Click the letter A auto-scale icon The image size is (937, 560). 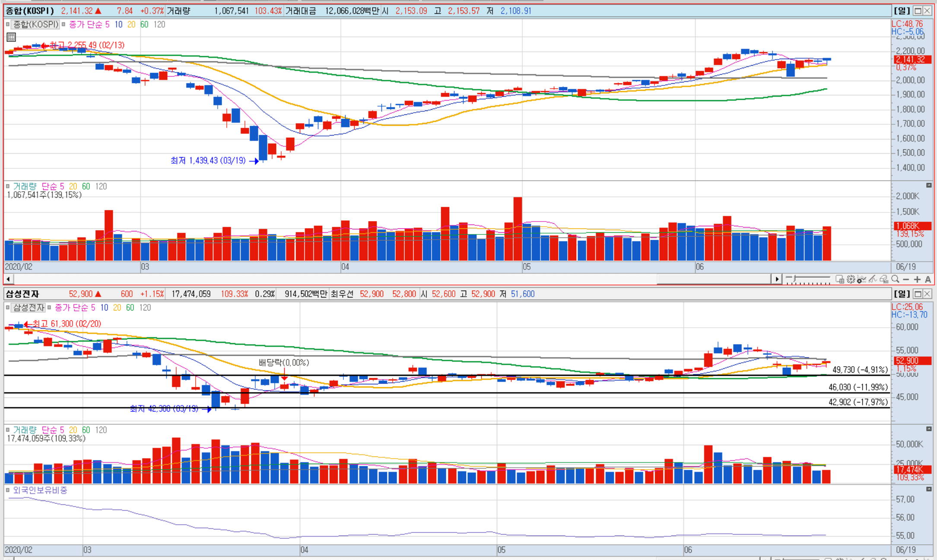928,279
